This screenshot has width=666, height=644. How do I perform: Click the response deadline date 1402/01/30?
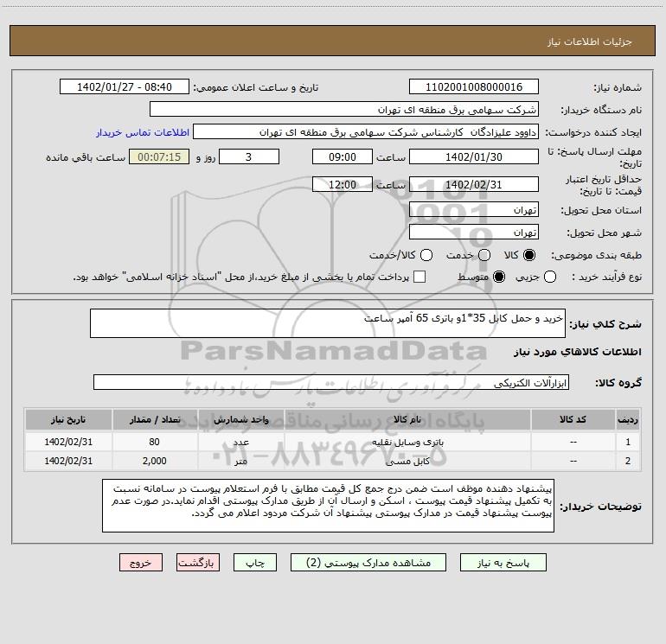pyautogui.click(x=474, y=156)
